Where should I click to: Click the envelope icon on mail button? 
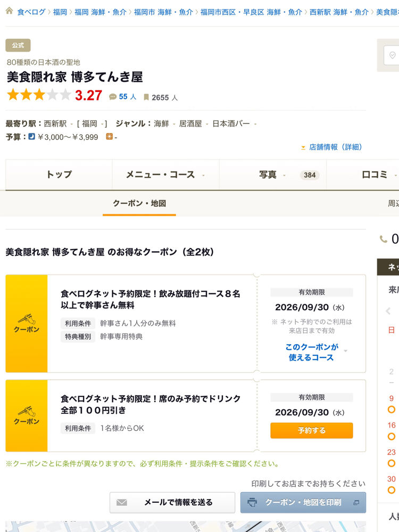click(121, 503)
